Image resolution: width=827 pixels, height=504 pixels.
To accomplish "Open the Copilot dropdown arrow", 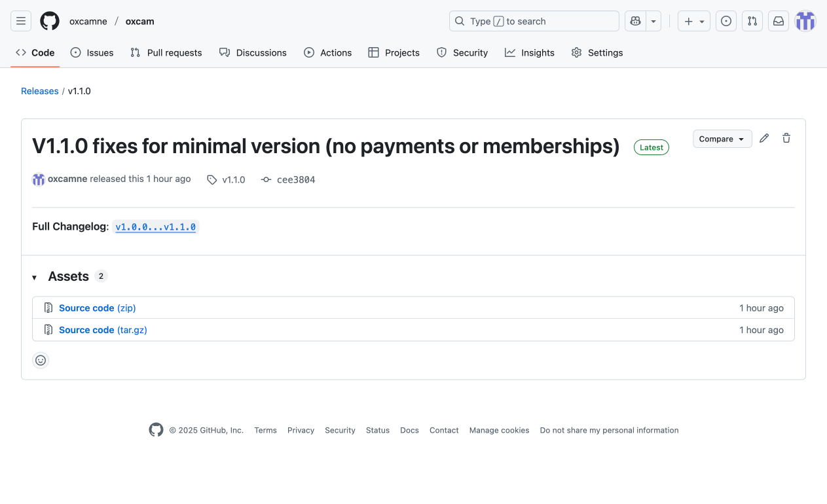I will [653, 21].
